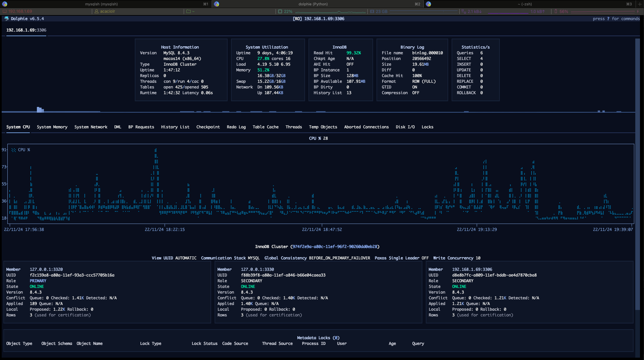Open the History List graph tab
This screenshot has height=360, width=644.
tap(175, 127)
